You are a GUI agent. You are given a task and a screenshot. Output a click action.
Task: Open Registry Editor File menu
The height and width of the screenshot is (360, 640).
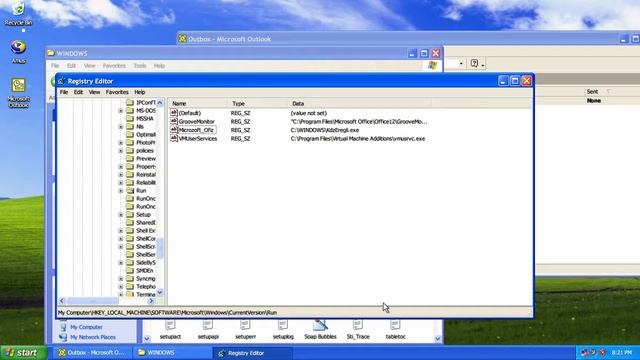pos(64,92)
